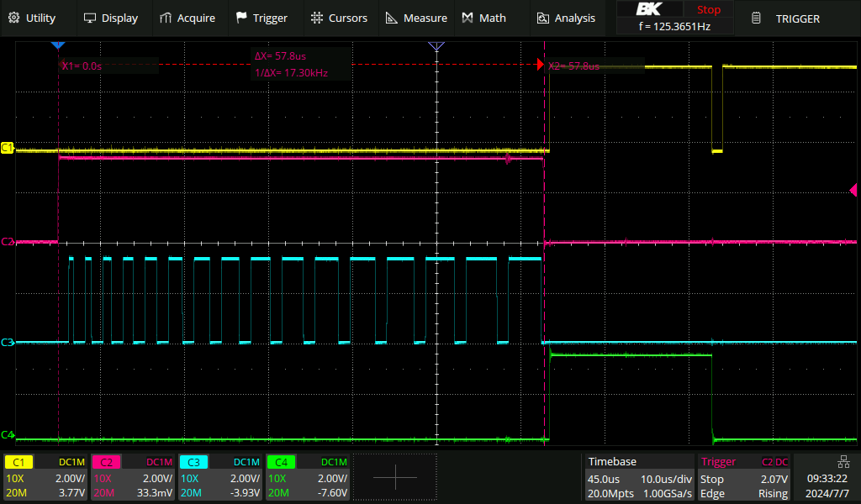Open the Cursors menu

(339, 18)
